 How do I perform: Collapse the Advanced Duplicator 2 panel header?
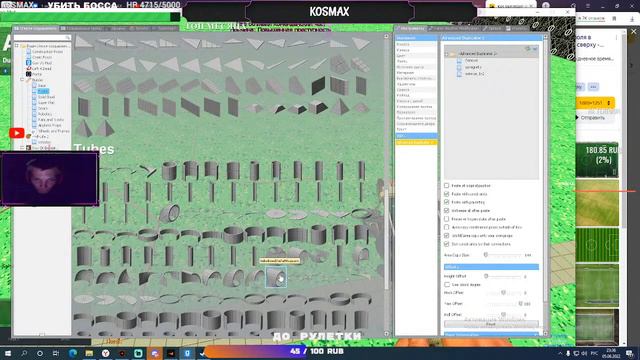(x=492, y=38)
